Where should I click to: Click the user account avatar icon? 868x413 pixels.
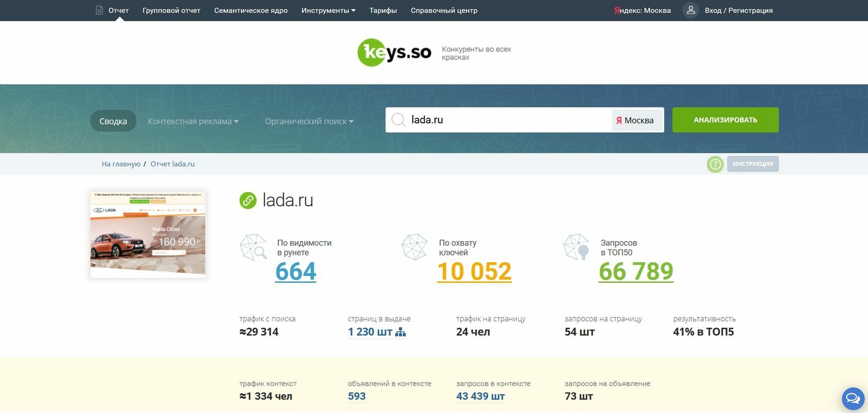(x=691, y=10)
